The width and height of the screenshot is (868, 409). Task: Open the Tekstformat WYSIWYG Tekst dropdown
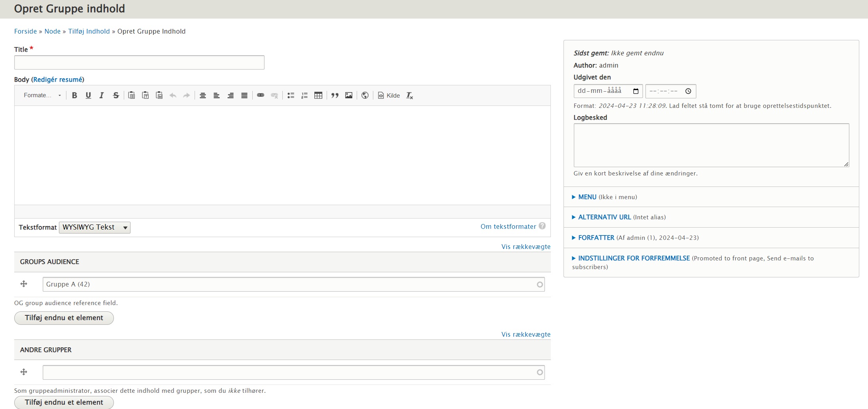pyautogui.click(x=95, y=227)
